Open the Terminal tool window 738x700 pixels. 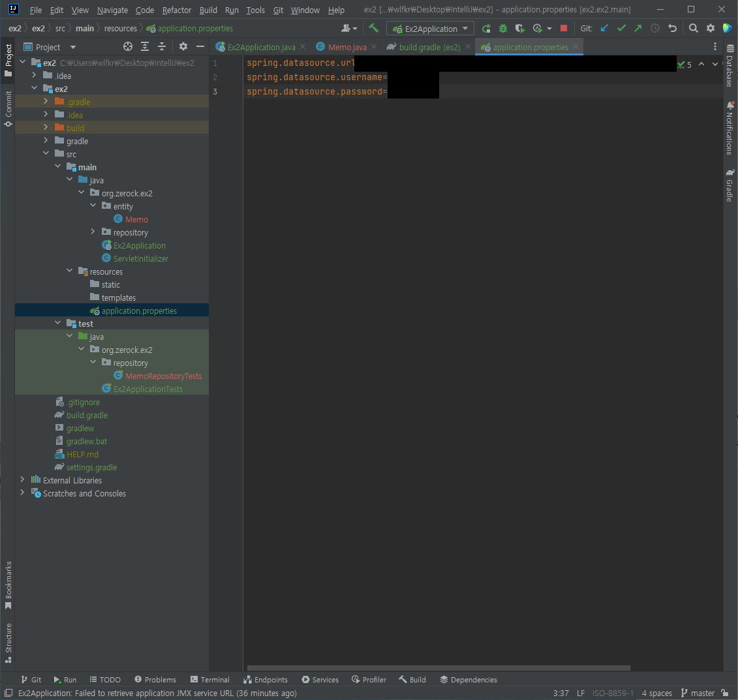click(210, 680)
